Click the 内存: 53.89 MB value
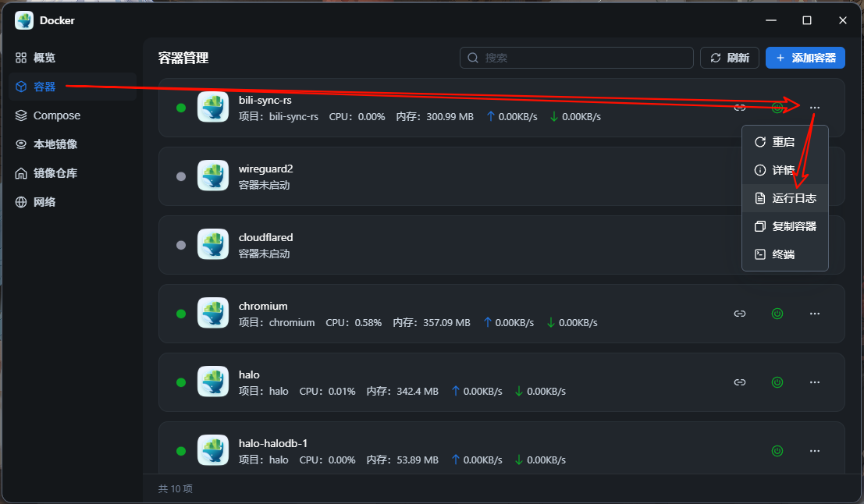 [x=402, y=460]
